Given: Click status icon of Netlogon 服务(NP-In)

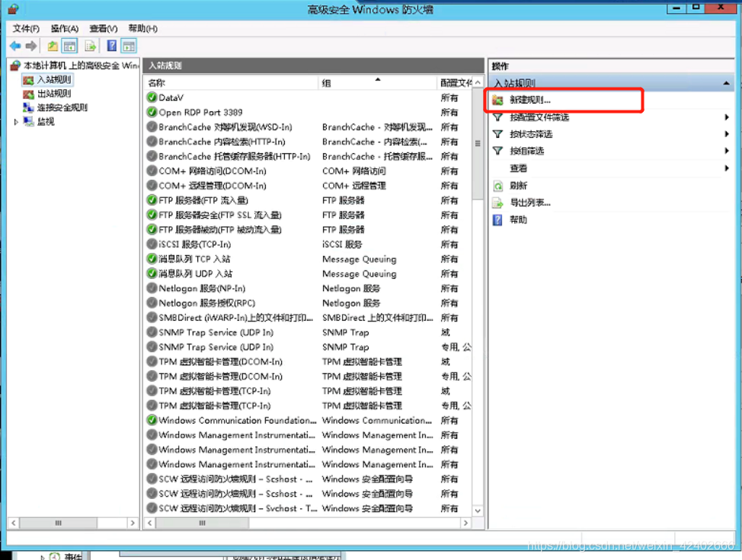Looking at the screenshot, I should pos(152,288).
